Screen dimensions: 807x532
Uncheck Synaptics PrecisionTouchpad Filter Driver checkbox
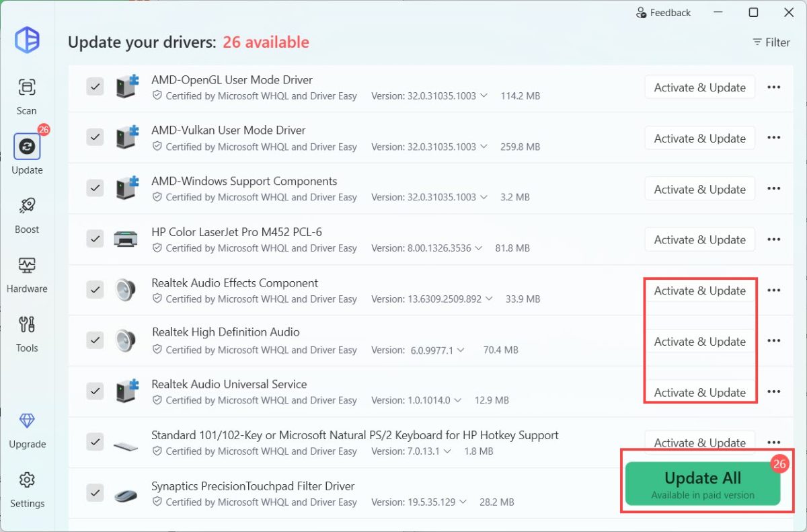click(x=95, y=493)
